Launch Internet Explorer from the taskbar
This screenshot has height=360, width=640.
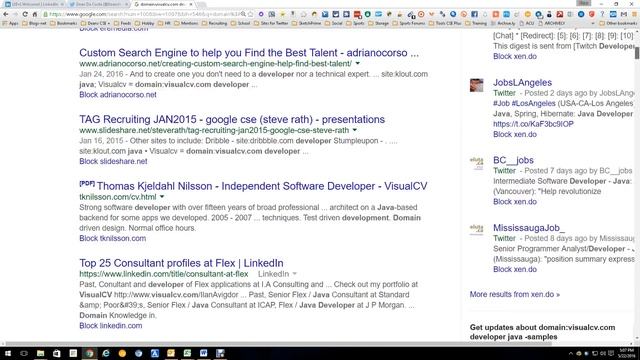[106, 353]
